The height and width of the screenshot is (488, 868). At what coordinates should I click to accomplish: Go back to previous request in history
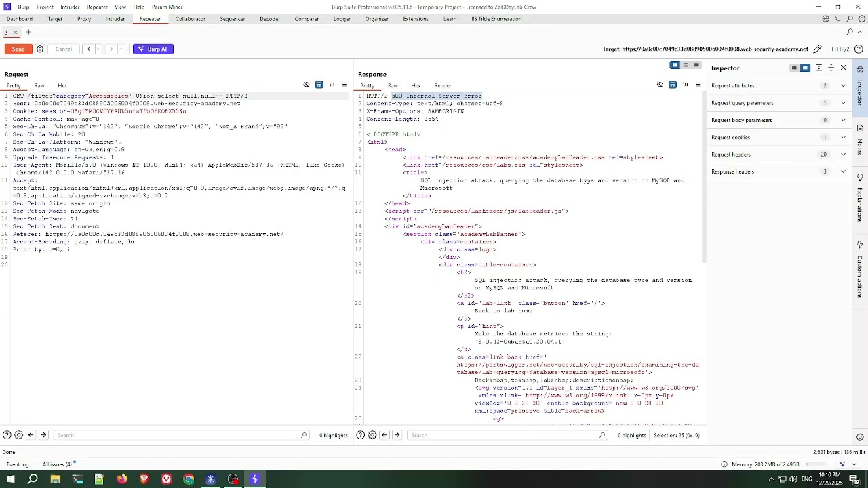click(89, 49)
